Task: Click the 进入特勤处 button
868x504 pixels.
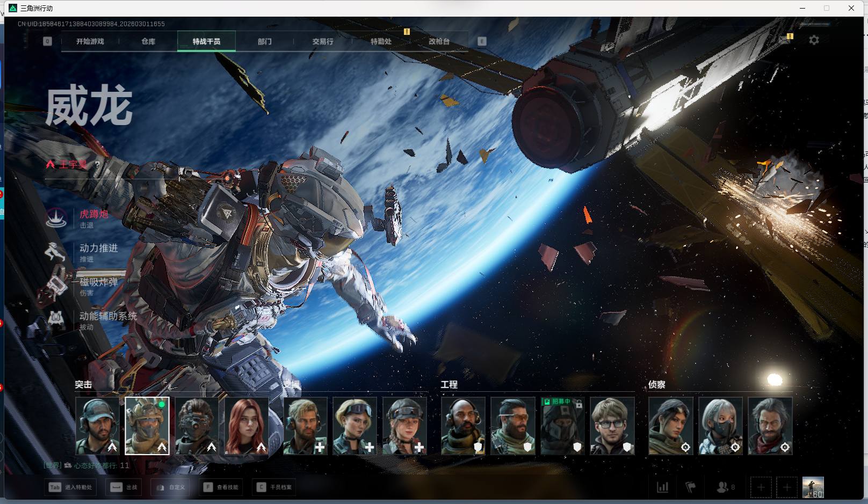Action: [x=70, y=487]
